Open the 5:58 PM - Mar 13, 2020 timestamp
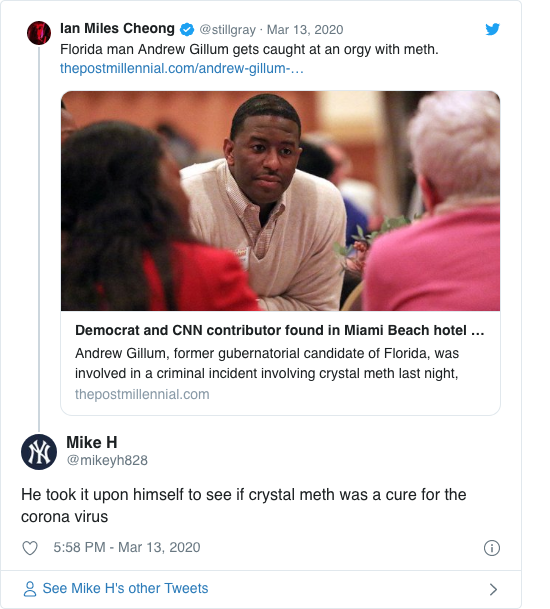The height and width of the screenshot is (609, 550). tap(127, 547)
